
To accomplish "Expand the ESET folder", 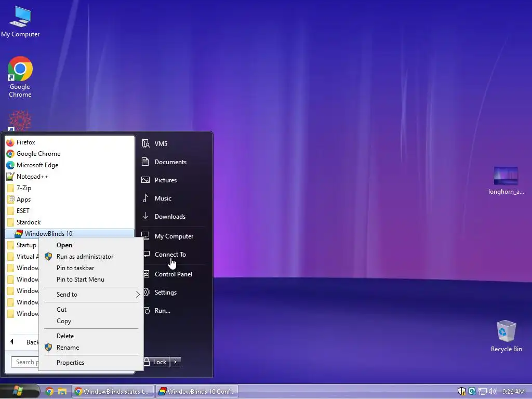I will coord(70,211).
